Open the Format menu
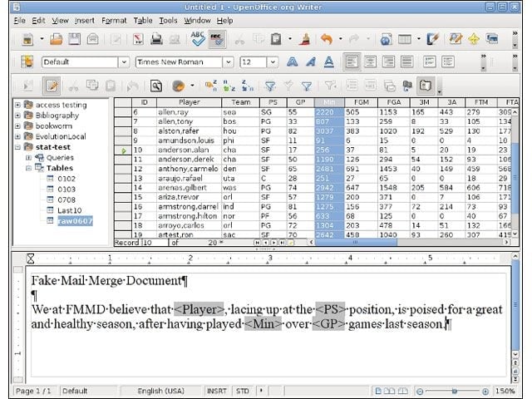This screenshot has height=399, width=532. coord(114,21)
